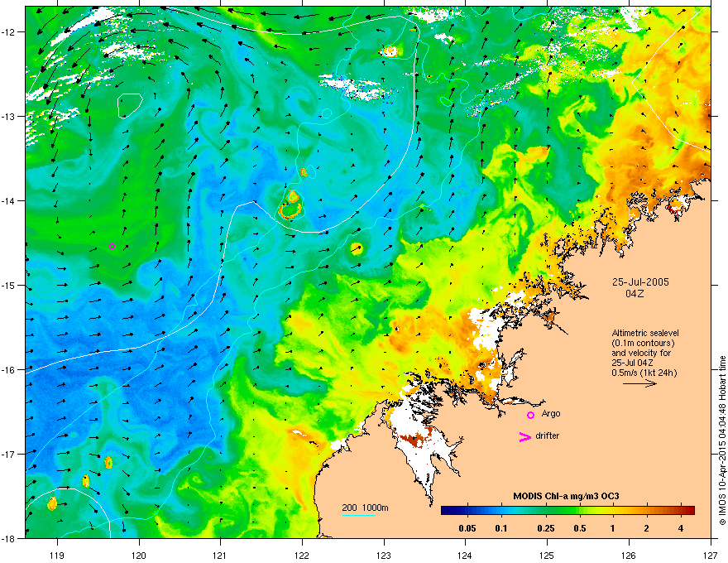Screen dimensions: 728x563
Task: Click the "04Z" time label under the date
Action: [635, 294]
